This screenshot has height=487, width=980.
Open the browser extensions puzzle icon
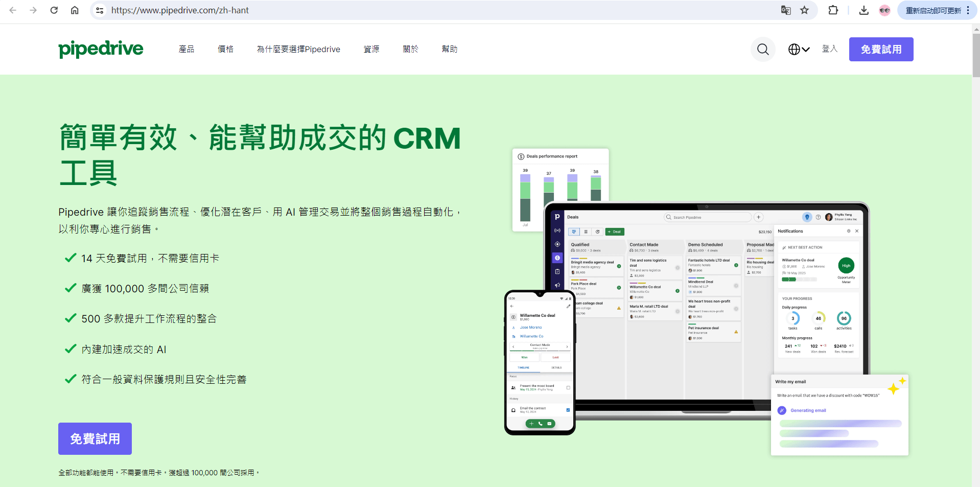[833, 10]
